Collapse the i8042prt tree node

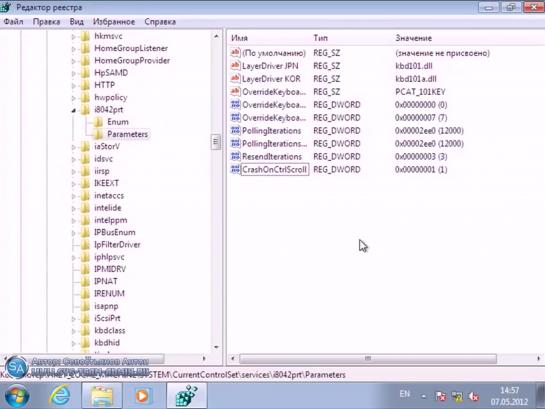click(x=73, y=110)
